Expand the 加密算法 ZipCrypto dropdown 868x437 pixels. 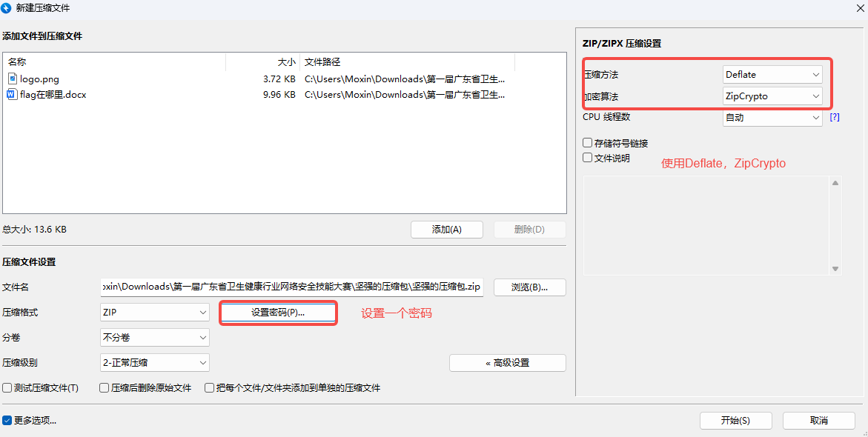[x=772, y=96]
